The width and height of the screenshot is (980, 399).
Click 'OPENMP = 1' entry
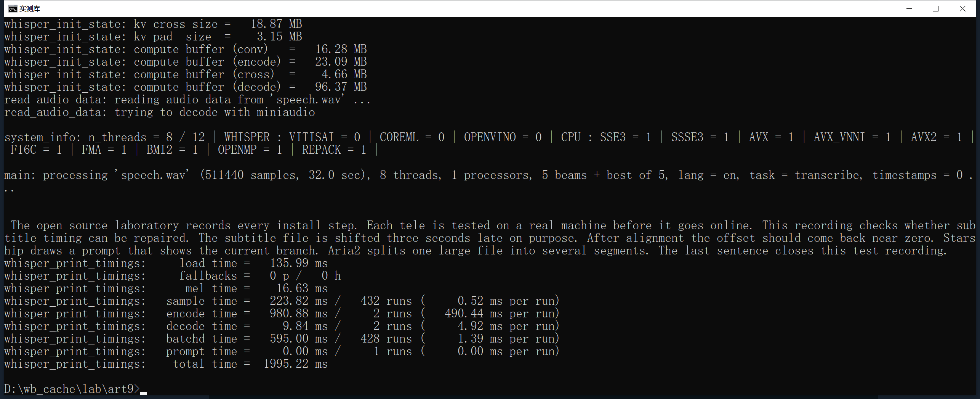pyautogui.click(x=250, y=150)
